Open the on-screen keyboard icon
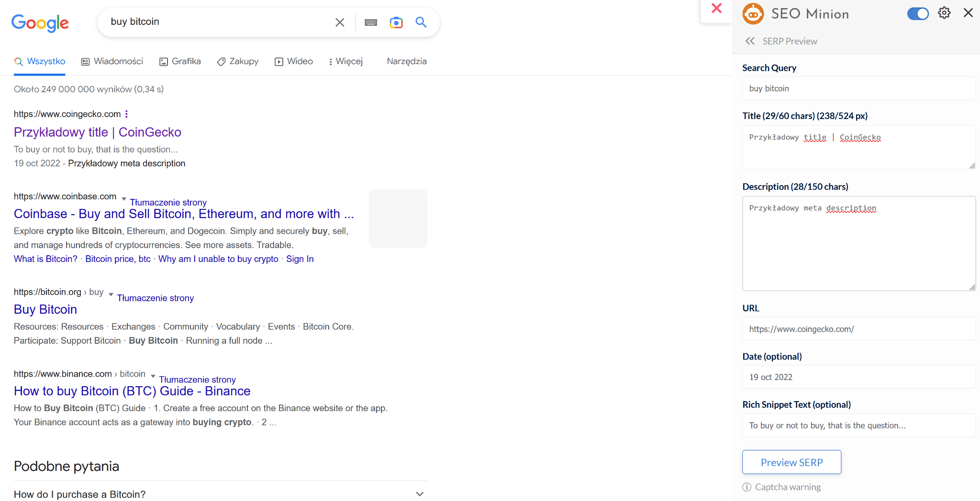The width and height of the screenshot is (980, 501). (x=371, y=22)
